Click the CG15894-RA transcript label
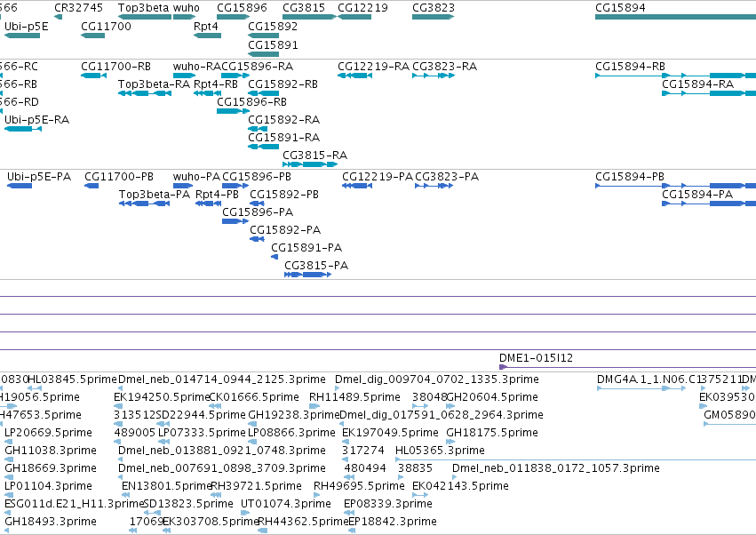This screenshot has height=535, width=756. (697, 84)
